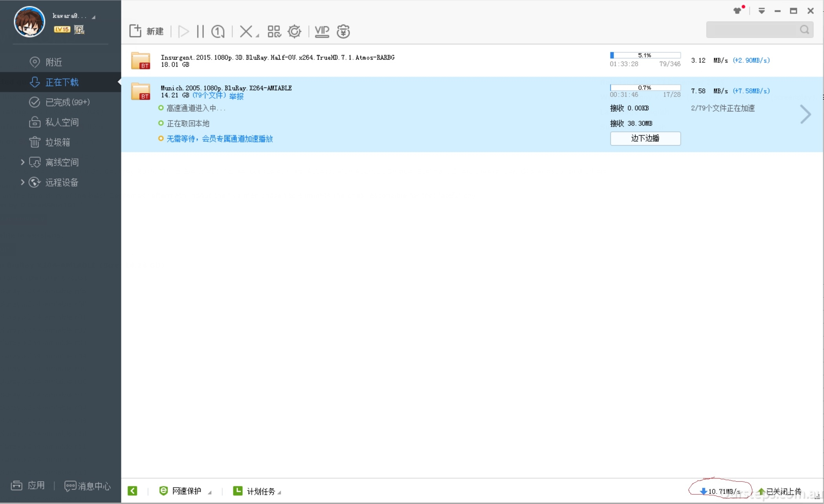Expand Munich task details chevron
This screenshot has width=824, height=504.
(806, 115)
